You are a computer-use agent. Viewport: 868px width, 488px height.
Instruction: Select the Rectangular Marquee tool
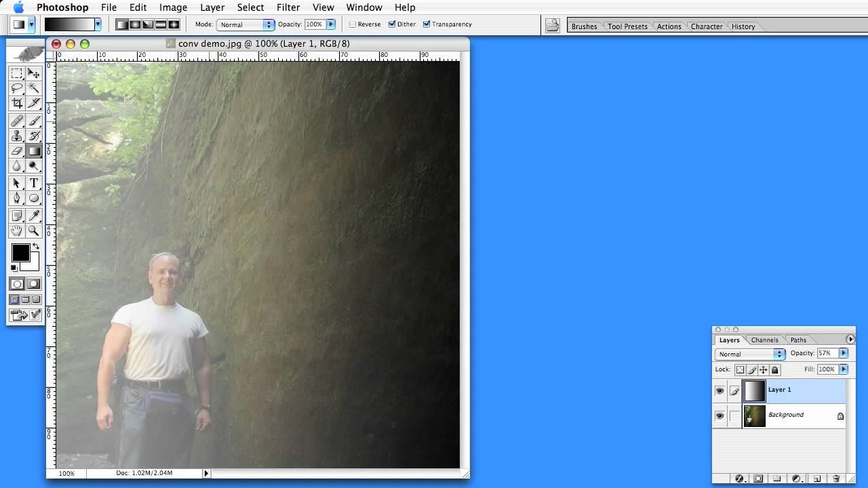[x=17, y=73]
